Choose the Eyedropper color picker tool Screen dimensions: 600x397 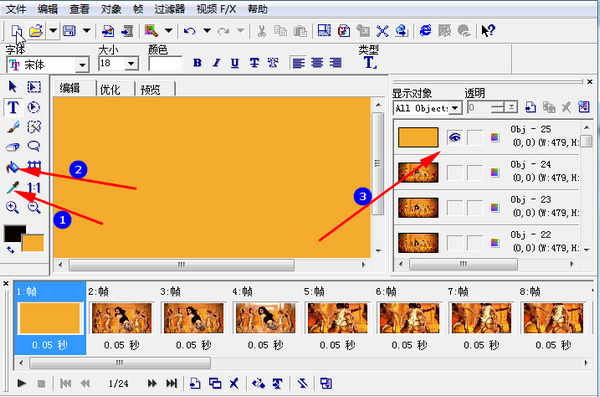(13, 188)
